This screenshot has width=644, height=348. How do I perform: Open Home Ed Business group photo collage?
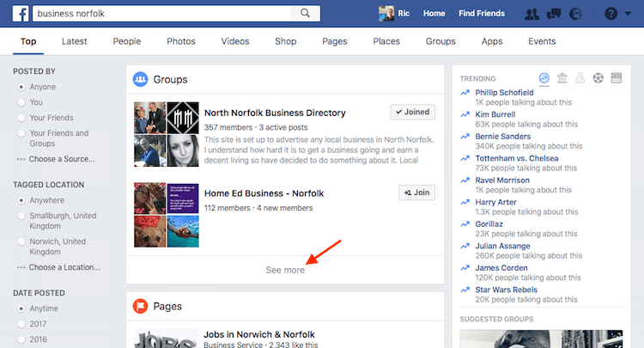(167, 215)
